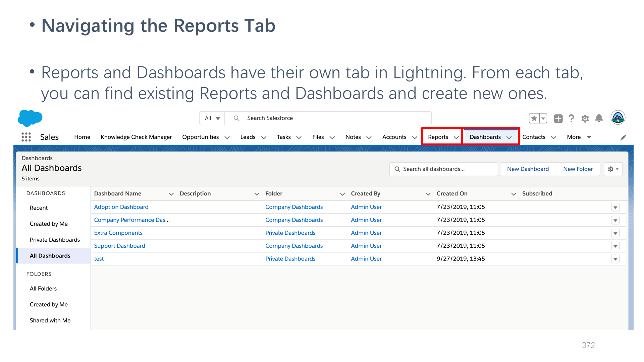Viewport: 644px width, 362px height.
Task: Click the Favorites star icon
Action: [x=534, y=118]
